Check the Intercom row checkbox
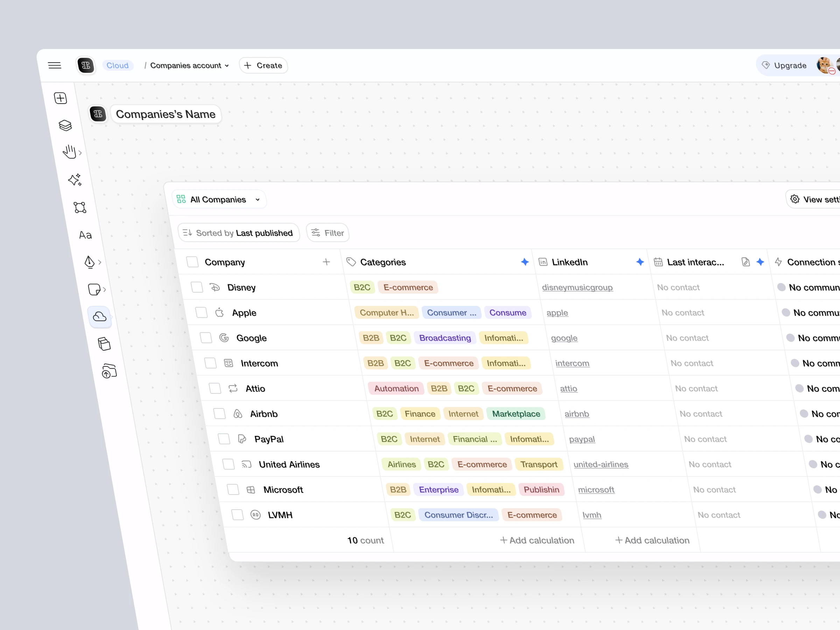This screenshot has height=630, width=840. [x=210, y=363]
